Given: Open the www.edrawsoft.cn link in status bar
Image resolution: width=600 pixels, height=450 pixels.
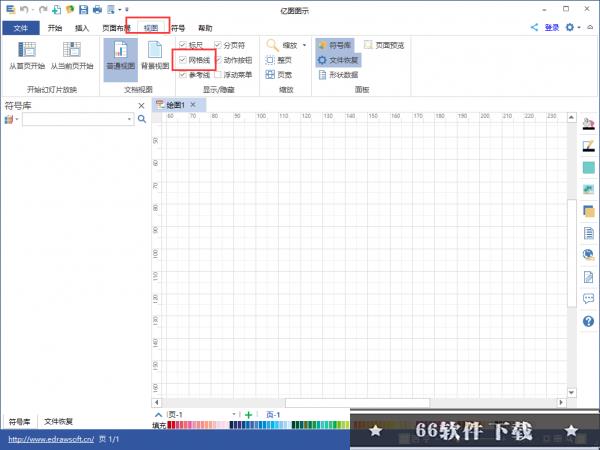Looking at the screenshot, I should 51,439.
